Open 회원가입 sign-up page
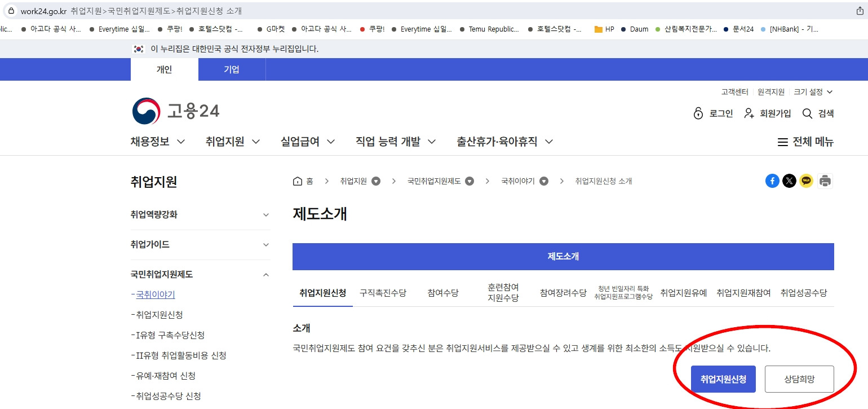Image resolution: width=868 pixels, height=409 pixels. [767, 113]
